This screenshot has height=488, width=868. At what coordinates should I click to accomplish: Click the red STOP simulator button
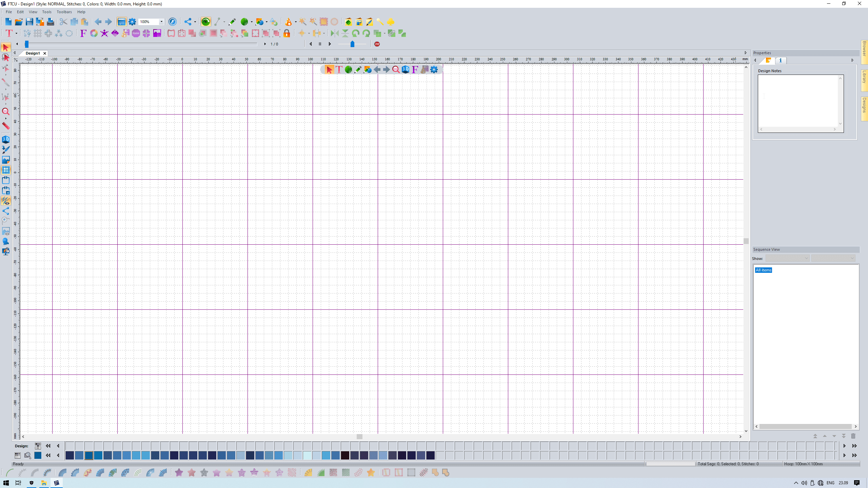(x=377, y=44)
